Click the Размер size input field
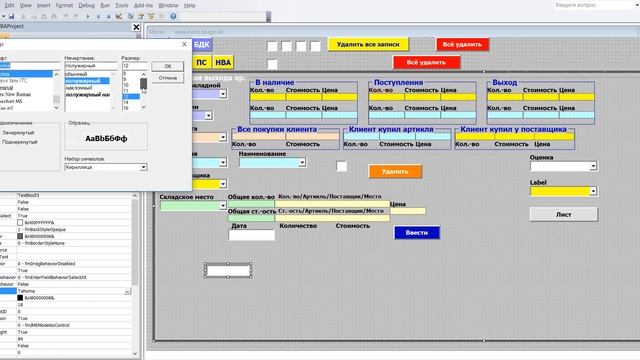This screenshot has width=640, height=360. coord(134,66)
